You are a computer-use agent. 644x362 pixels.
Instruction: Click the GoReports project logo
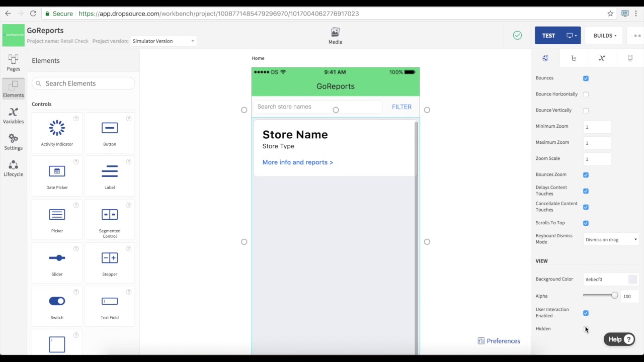13,35
